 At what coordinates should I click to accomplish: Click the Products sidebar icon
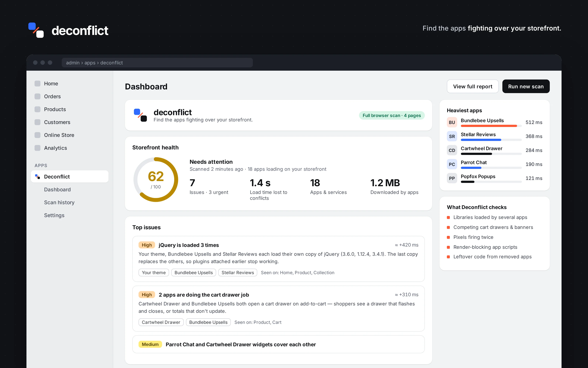point(37,109)
